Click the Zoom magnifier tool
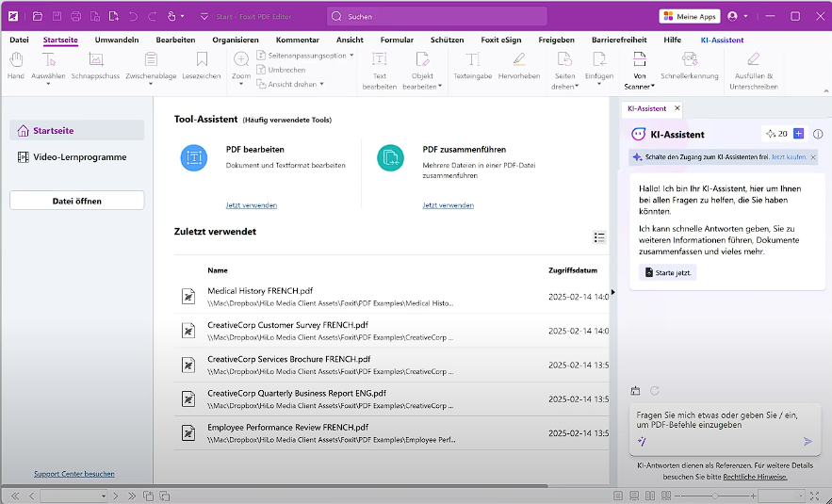The image size is (832, 504). coord(241,69)
